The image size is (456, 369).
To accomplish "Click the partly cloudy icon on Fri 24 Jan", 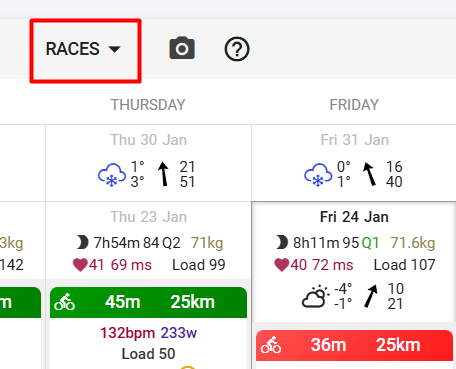I will pyautogui.click(x=315, y=296).
